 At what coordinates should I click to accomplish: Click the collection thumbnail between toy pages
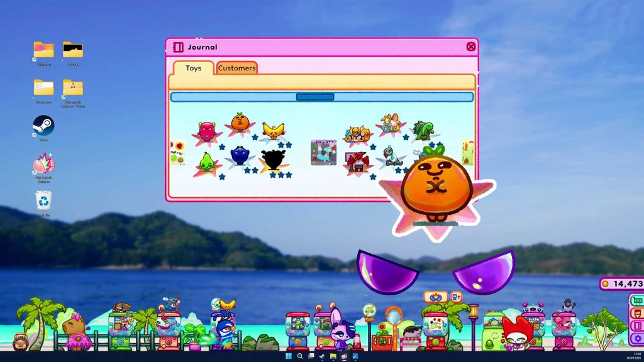coord(324,152)
